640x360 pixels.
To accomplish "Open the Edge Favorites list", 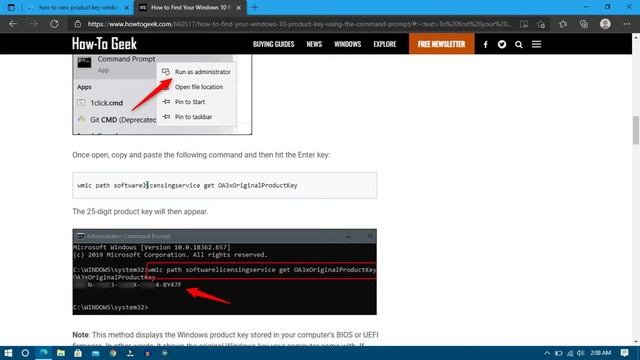I will point(563,24).
